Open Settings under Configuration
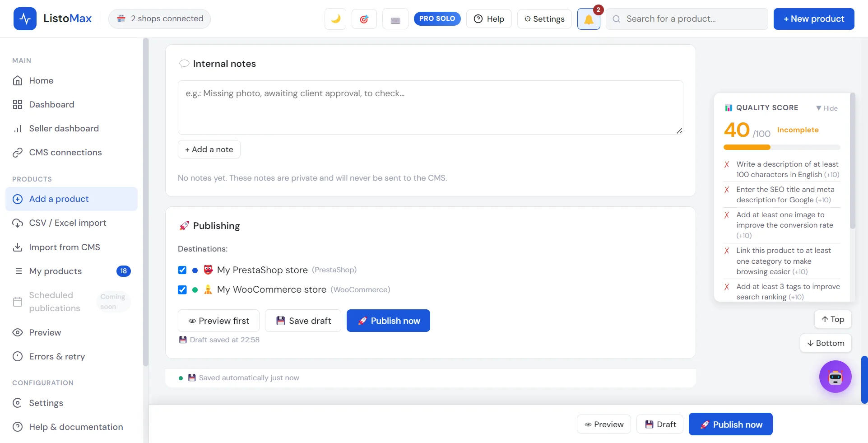Image resolution: width=868 pixels, height=443 pixels. [71, 403]
